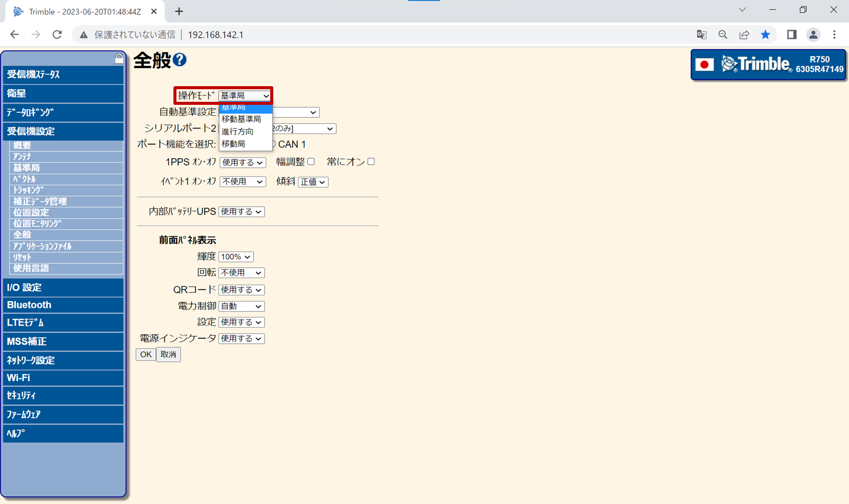Image resolution: width=849 pixels, height=504 pixels.
Task: Open the browser side panel icon
Action: [792, 35]
